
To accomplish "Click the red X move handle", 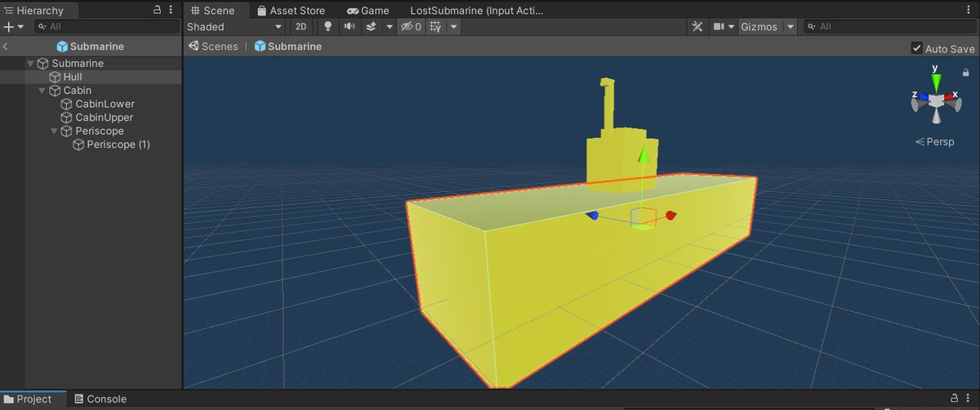I will pos(670,216).
